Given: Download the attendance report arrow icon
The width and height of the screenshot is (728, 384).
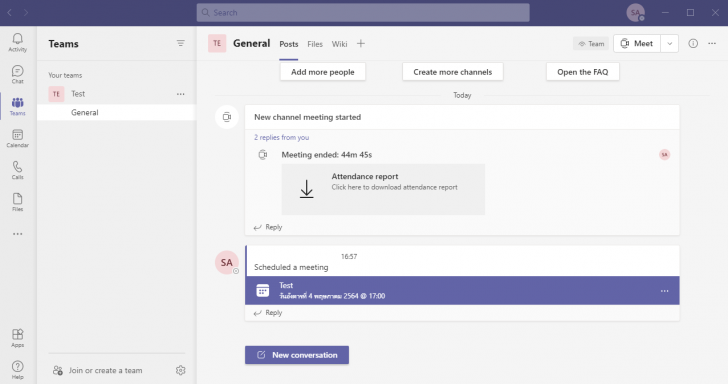Looking at the screenshot, I should click(306, 189).
